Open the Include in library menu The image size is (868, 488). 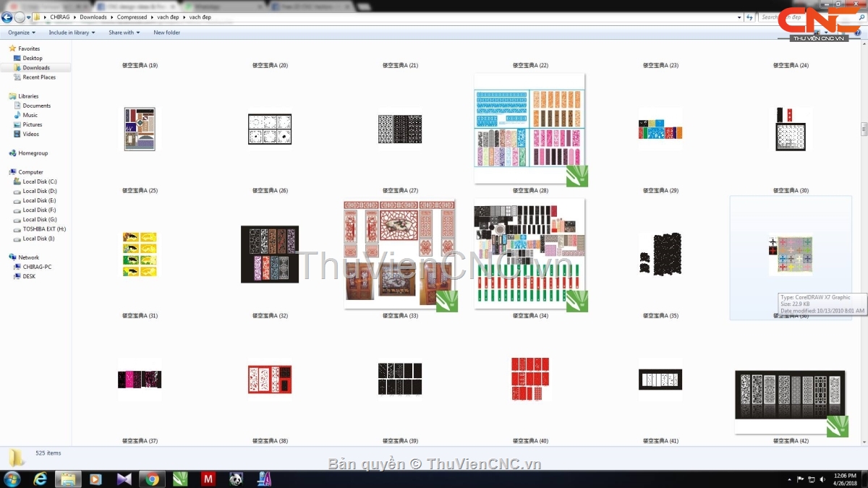(72, 33)
